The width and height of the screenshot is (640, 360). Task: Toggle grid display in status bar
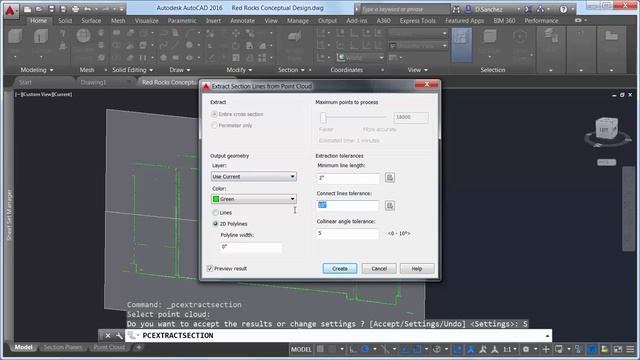pos(320,349)
